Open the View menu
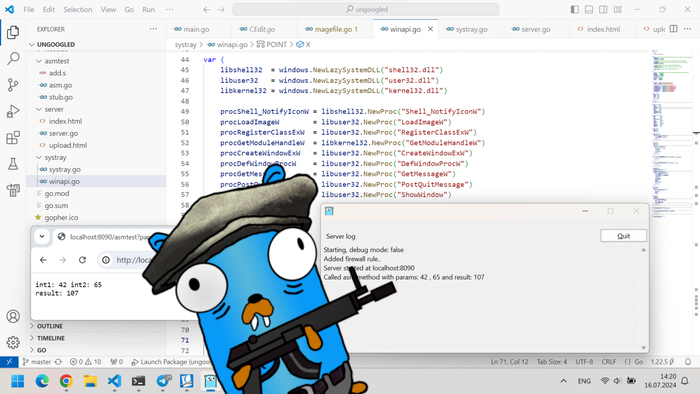700x394 pixels. tap(108, 9)
